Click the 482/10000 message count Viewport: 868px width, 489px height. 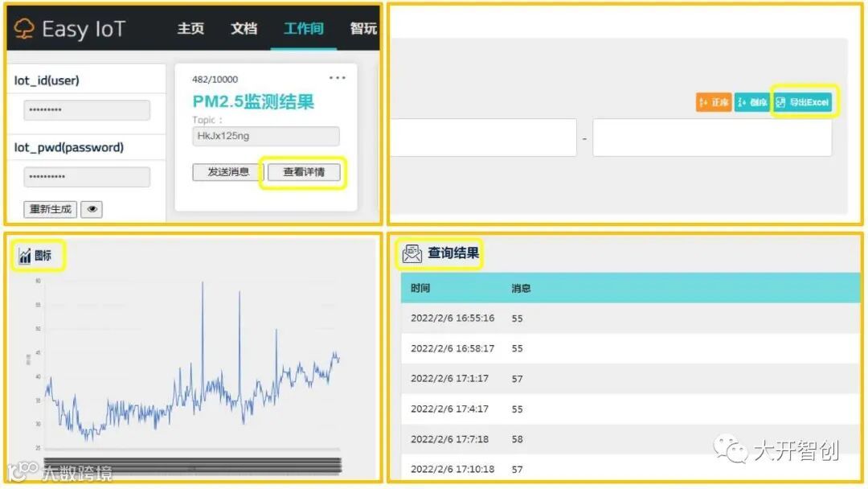tap(215, 79)
